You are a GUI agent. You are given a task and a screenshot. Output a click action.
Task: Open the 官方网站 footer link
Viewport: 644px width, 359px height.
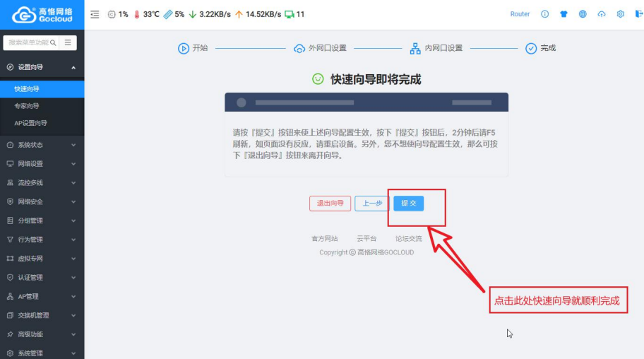point(325,239)
